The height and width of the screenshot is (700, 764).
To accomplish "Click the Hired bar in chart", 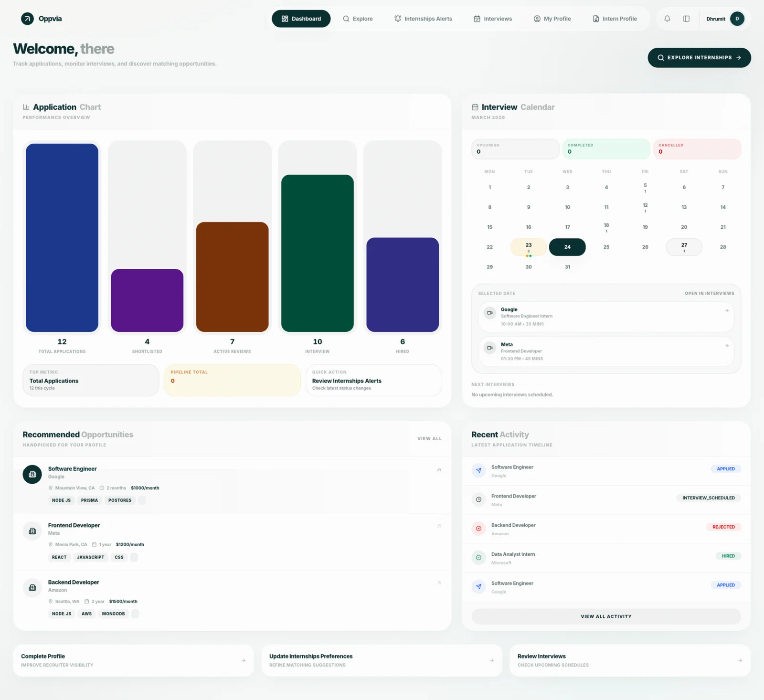I will pos(403,285).
